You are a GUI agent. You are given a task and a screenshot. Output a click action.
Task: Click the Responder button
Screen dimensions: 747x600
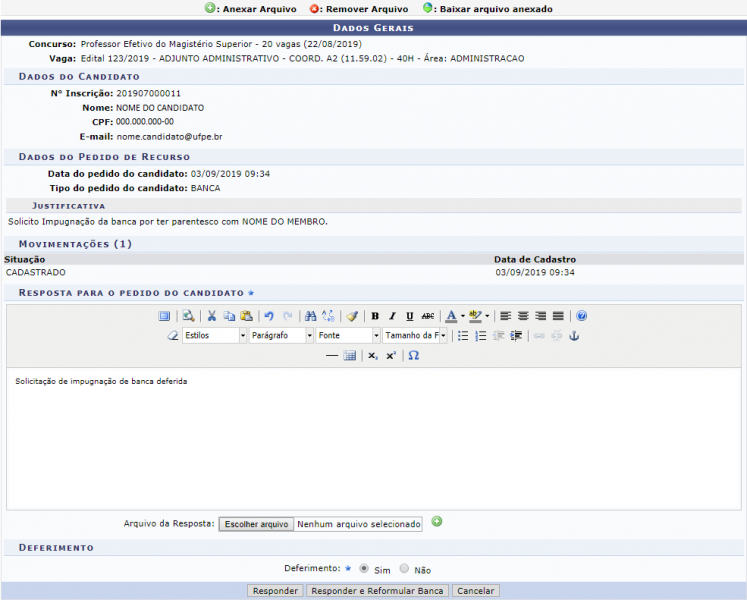275,591
